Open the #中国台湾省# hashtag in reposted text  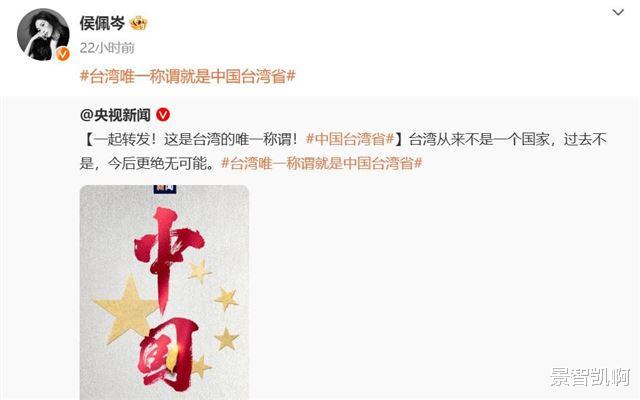pos(350,140)
